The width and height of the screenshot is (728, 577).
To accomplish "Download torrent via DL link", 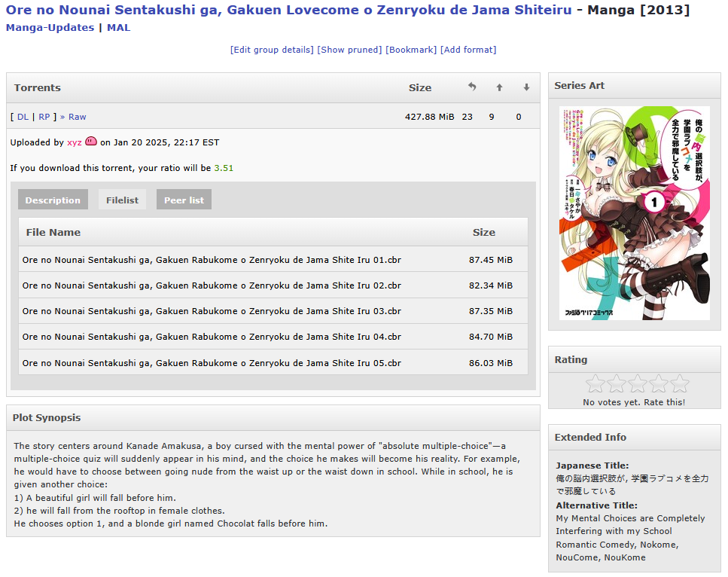I will [23, 117].
